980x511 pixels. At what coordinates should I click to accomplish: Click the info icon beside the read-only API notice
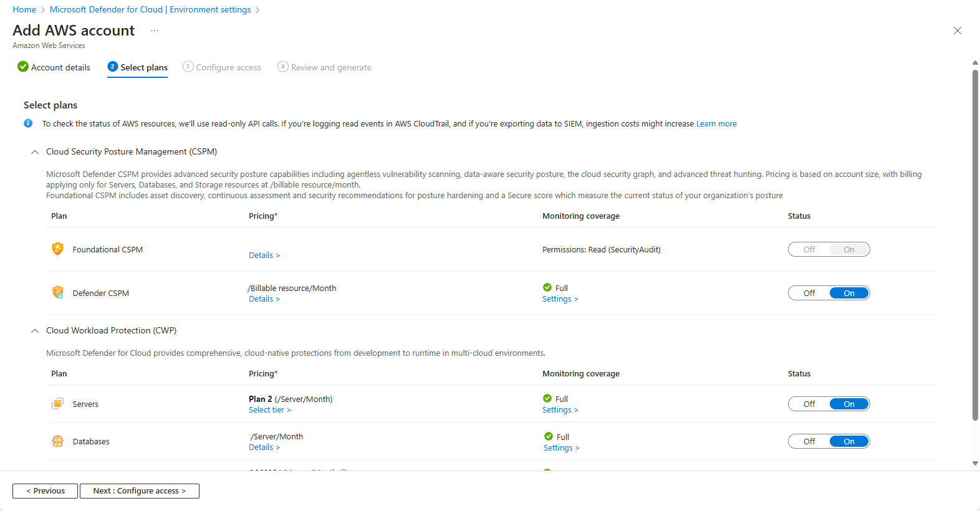pyautogui.click(x=28, y=123)
